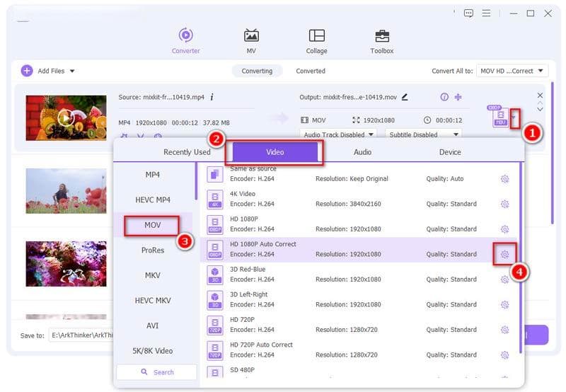Click the Same as source preset icon
The height and width of the screenshot is (392, 566).
tap(215, 174)
